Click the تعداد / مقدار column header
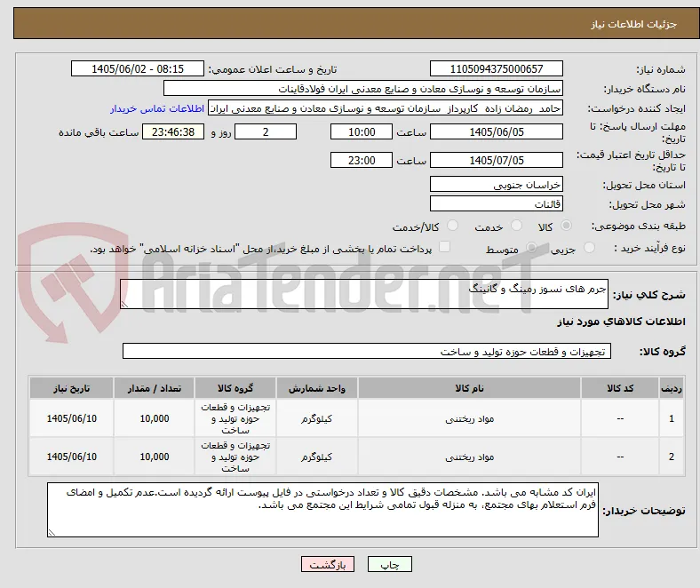 coord(154,388)
